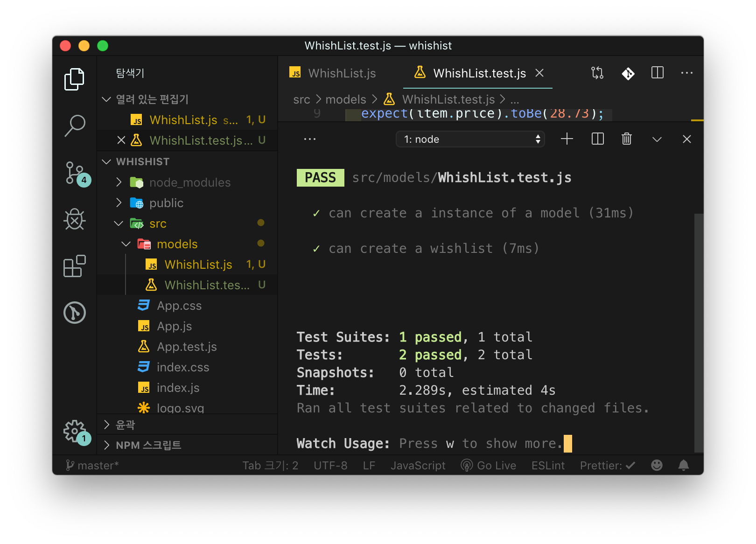Viewport: 756px width, 544px height.
Task: Open App.js in the file tree
Action: point(187,326)
